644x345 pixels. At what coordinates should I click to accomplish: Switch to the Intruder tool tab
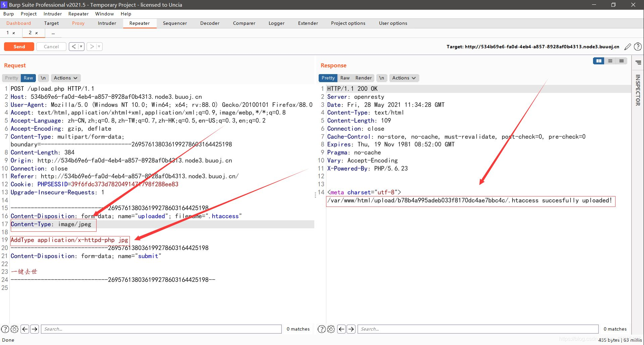107,23
